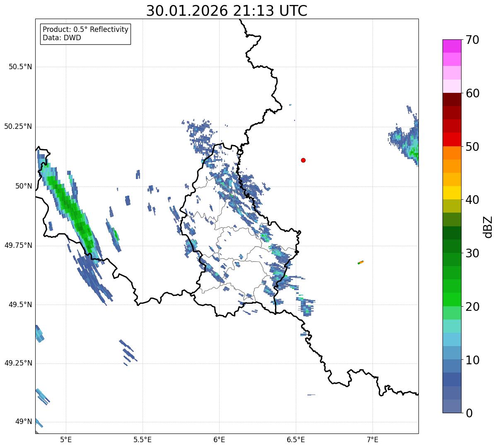Click the 6.5°E longitude label
This screenshot has width=498, height=448.
pyautogui.click(x=296, y=439)
